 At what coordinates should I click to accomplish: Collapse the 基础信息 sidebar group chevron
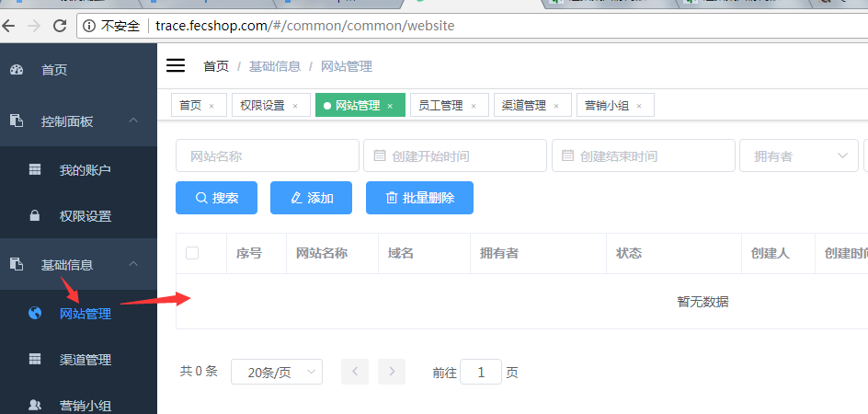(x=133, y=264)
